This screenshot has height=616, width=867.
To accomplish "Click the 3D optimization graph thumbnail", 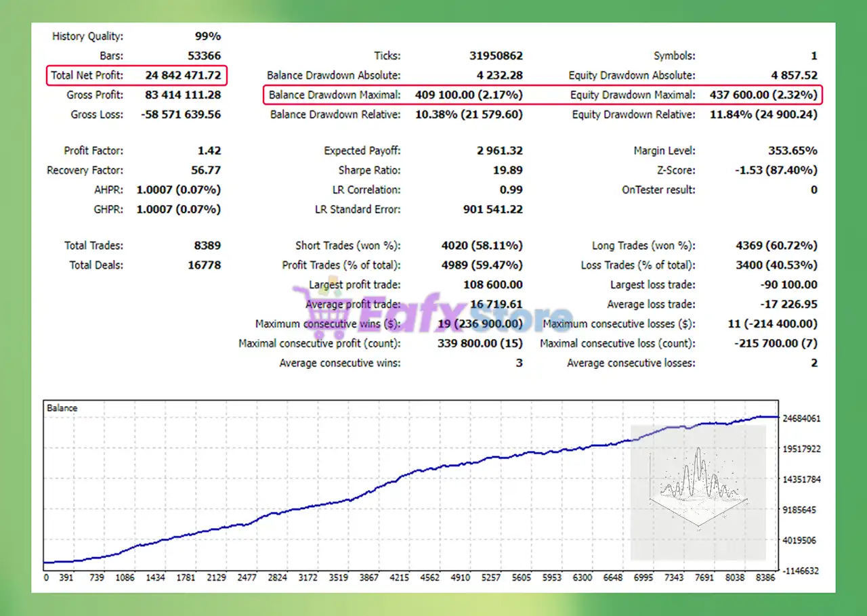I will click(698, 493).
